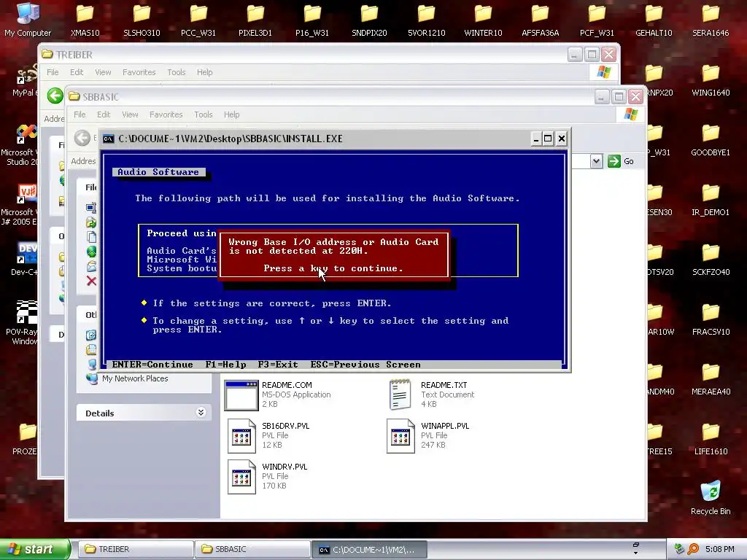
Task: Open Tools menu in SBBASIC window
Action: click(x=204, y=114)
